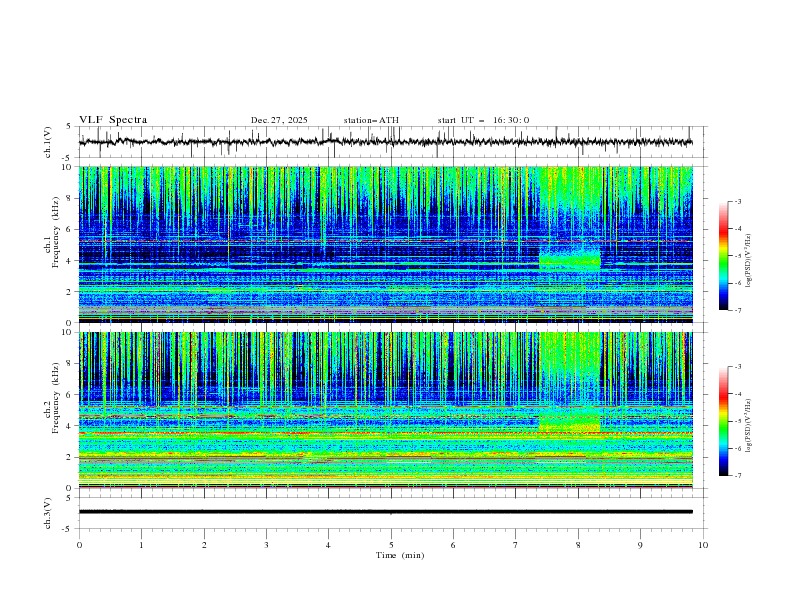The height and width of the screenshot is (612, 792).
Task: Click time axis tick label "6"
Action: [453, 545]
